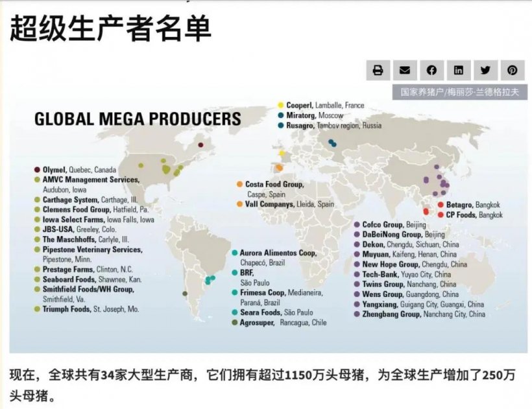Screen dimensions: 532x409
Task: Click New Hope Group, Chengdu entry
Action: coord(411,264)
